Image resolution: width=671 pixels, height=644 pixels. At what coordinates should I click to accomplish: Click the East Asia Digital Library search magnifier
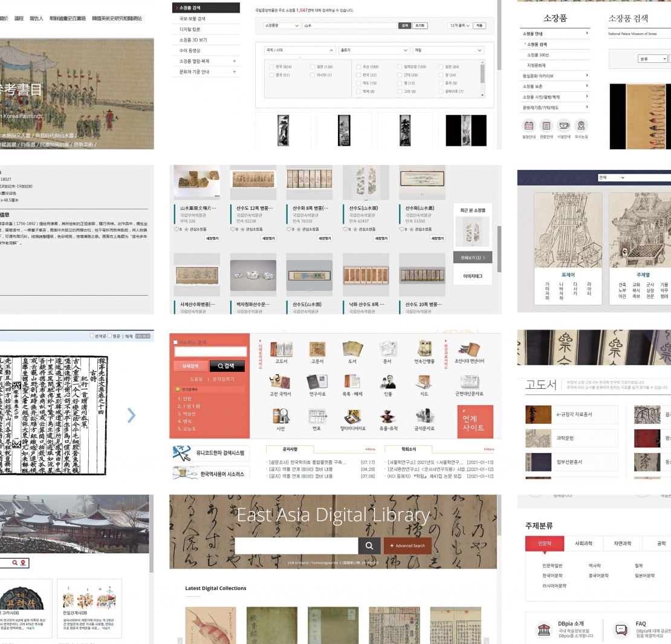(x=369, y=545)
